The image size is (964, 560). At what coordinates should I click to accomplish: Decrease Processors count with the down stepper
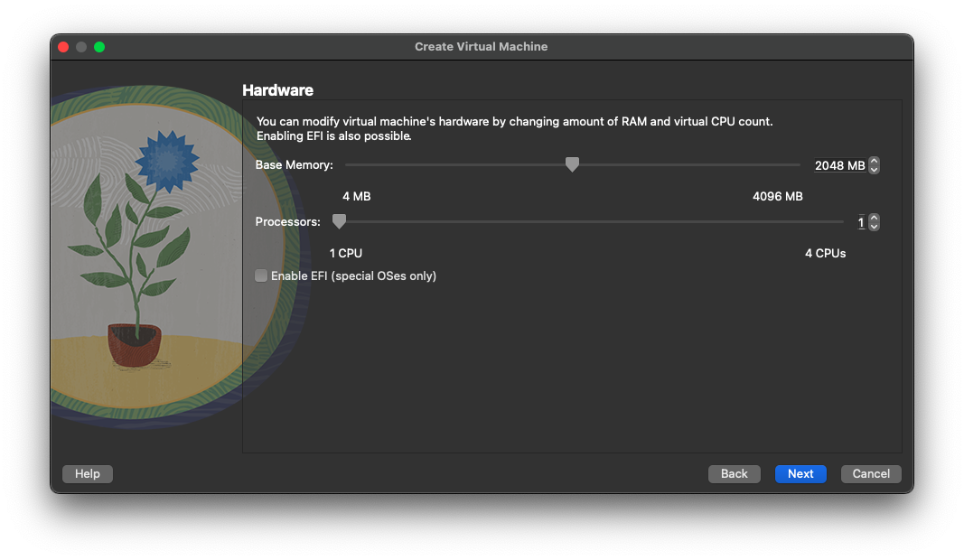click(874, 226)
